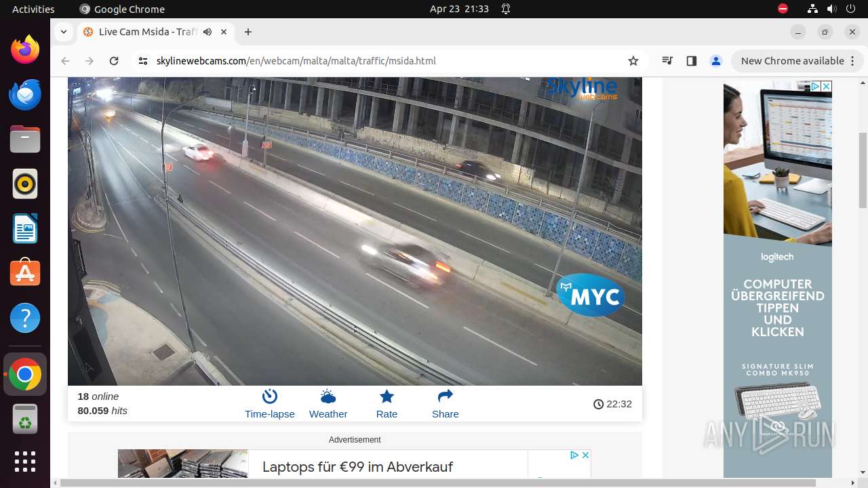Close the bottom banner ad
The height and width of the screenshot is (488, 868).
585,455
